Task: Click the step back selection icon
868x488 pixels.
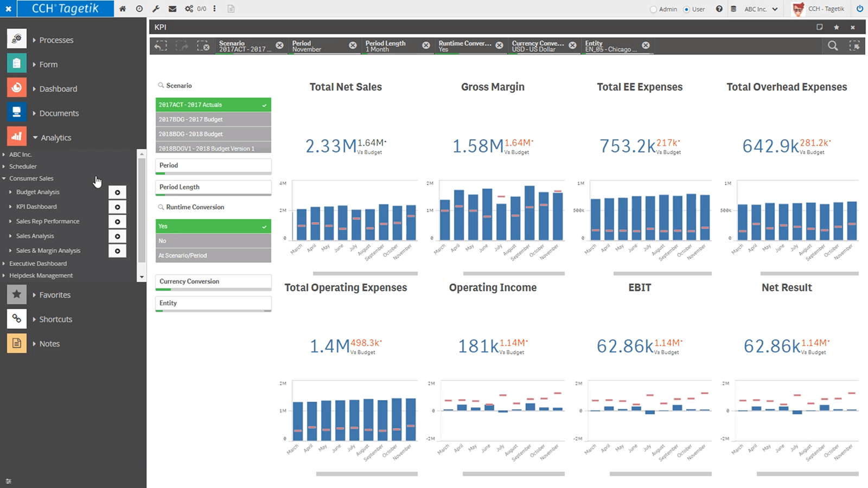Action: click(x=161, y=46)
